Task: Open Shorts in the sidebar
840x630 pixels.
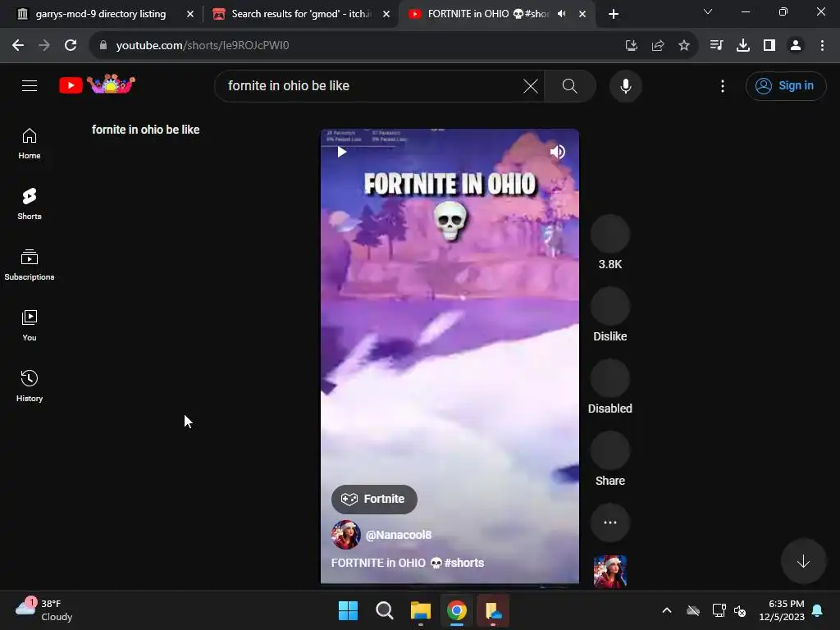Action: (30, 204)
